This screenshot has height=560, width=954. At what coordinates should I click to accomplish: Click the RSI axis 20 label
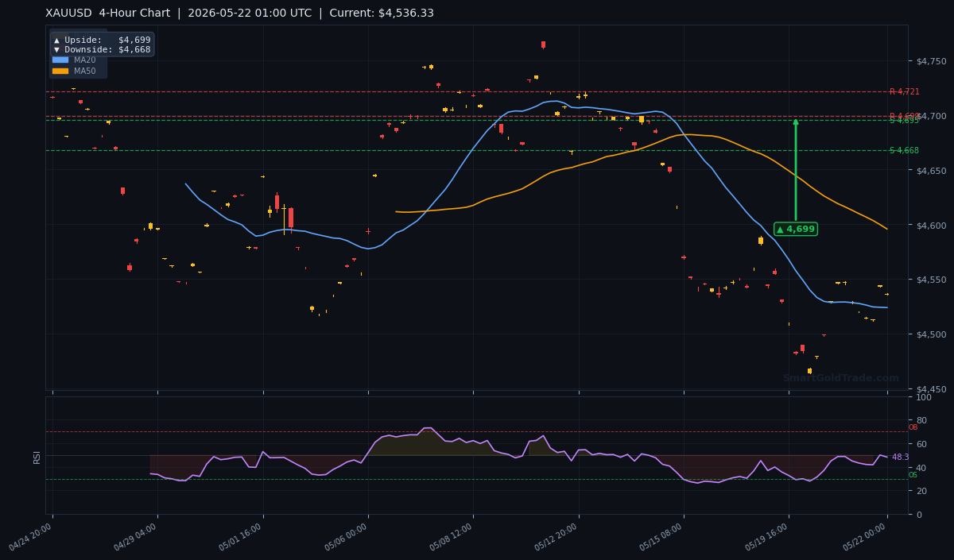[921, 491]
